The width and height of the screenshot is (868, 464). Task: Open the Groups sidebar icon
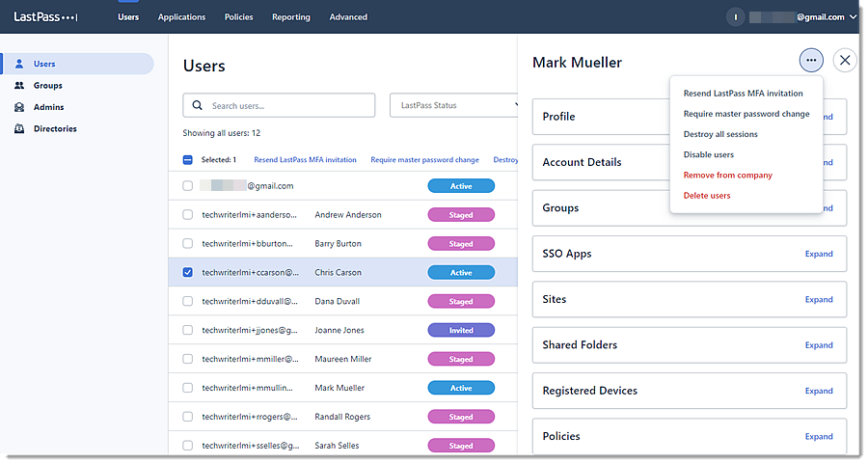pos(19,85)
